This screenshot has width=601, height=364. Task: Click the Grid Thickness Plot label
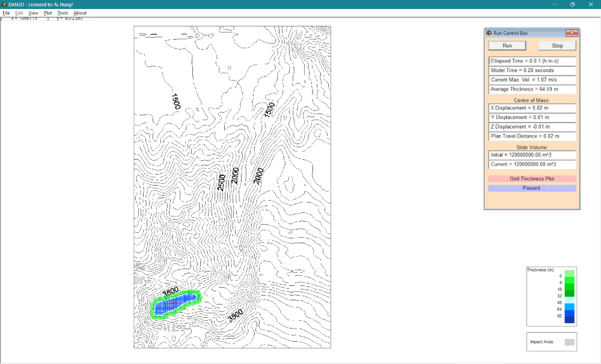[x=532, y=179]
